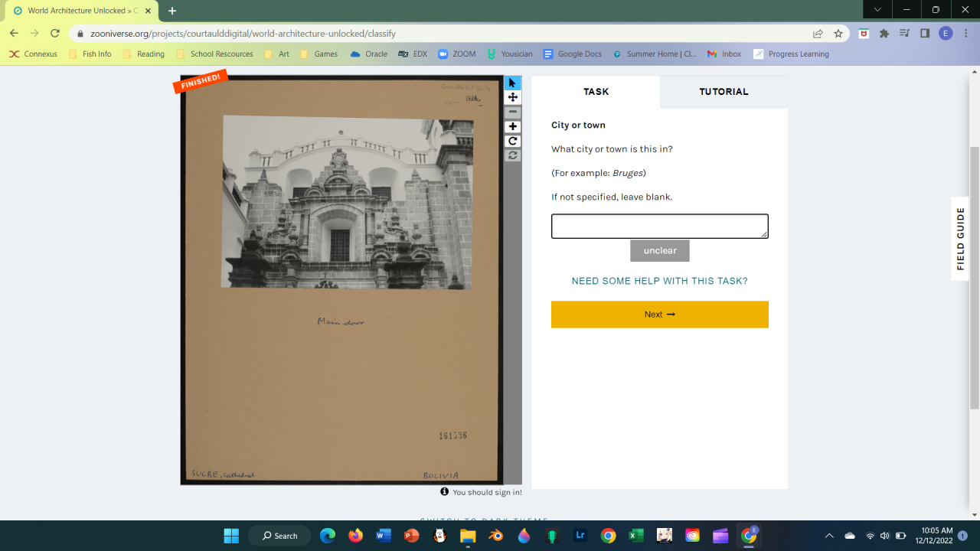Click the unclear button
Image resolution: width=980 pixels, height=551 pixels.
point(660,251)
